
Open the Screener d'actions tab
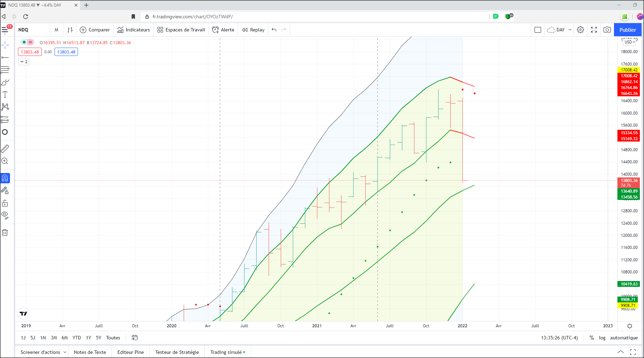(x=40, y=352)
